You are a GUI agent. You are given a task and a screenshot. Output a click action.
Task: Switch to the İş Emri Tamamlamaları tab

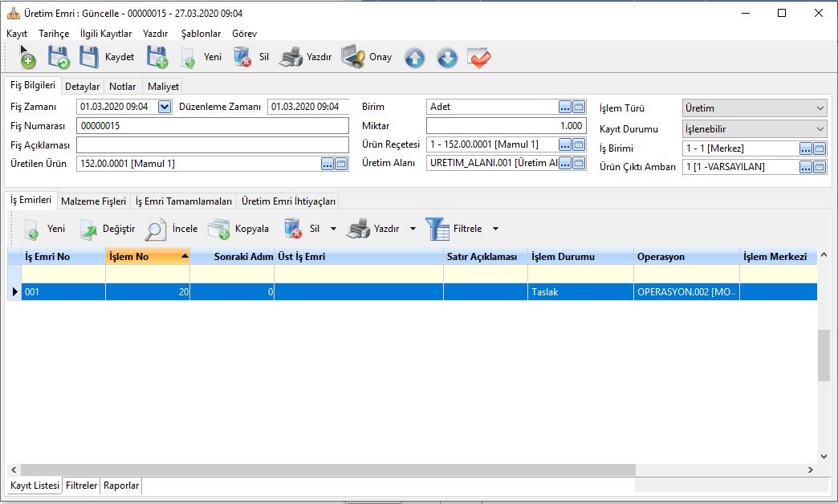[183, 201]
